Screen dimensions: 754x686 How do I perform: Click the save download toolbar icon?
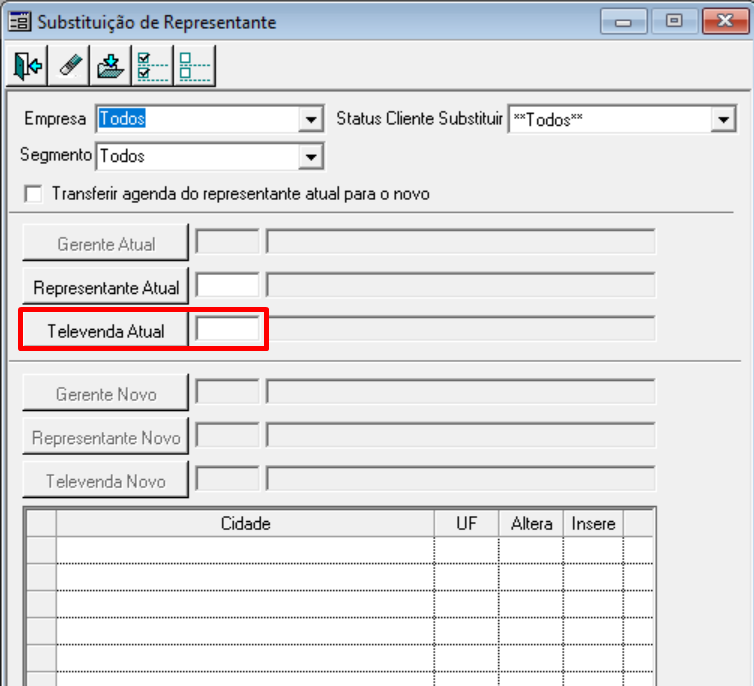(x=111, y=65)
